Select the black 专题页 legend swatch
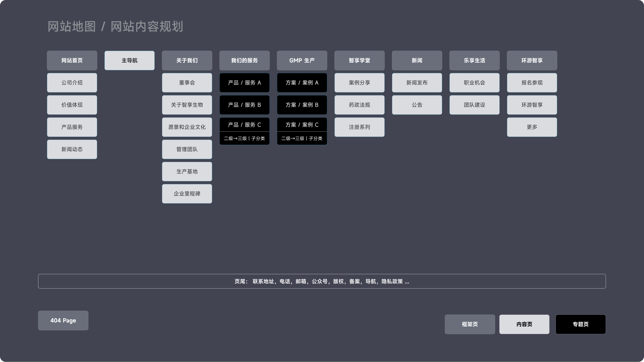644x362 pixels. point(580,324)
